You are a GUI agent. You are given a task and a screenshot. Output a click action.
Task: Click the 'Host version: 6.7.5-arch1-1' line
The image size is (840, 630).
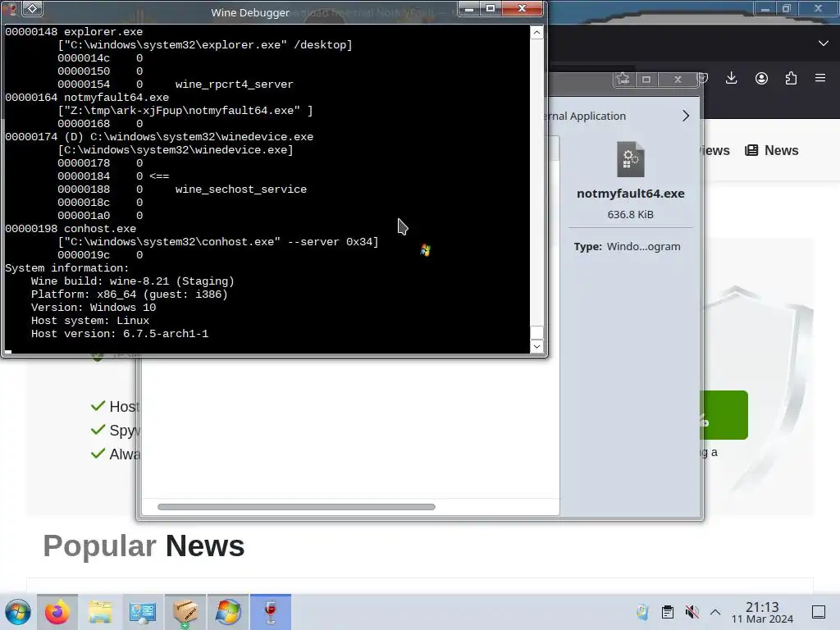[120, 334]
